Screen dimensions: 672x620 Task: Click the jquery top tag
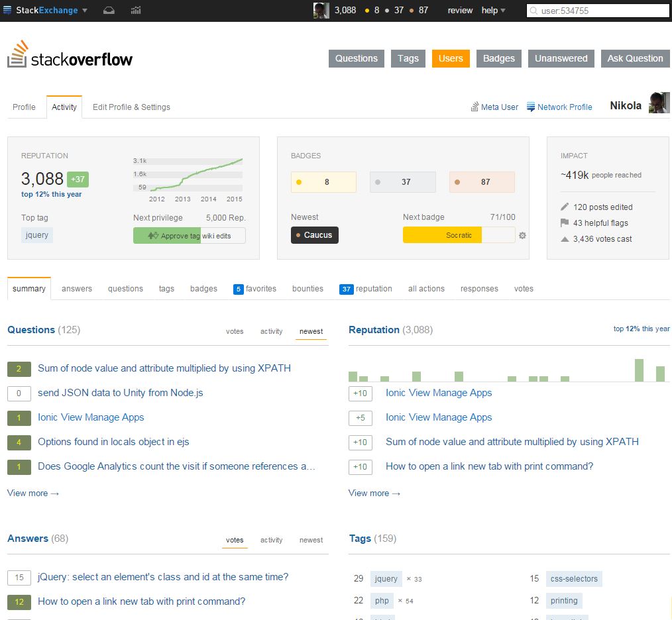point(37,234)
